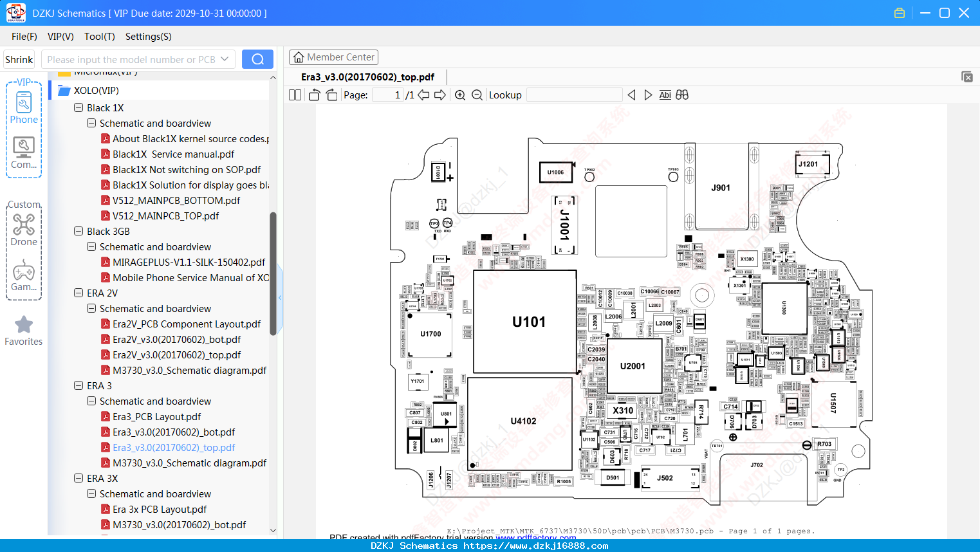The image size is (980, 552).
Task: Open the Tool(T) menu
Action: (100, 37)
